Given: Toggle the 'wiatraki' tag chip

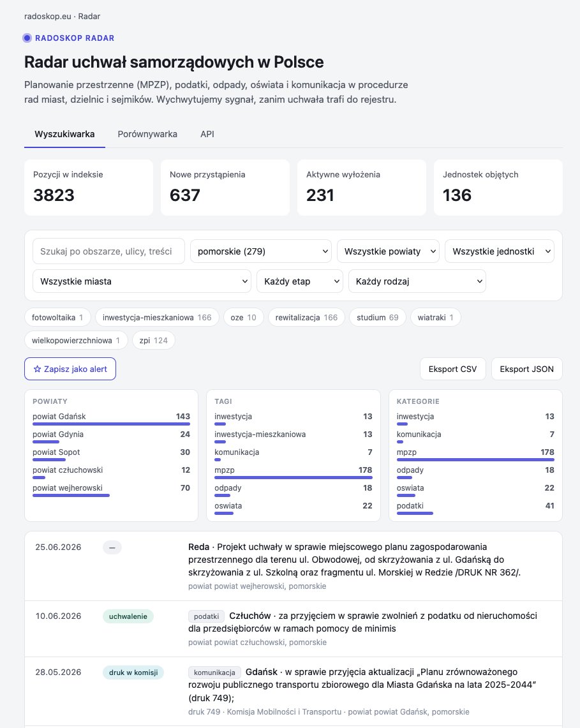Looking at the screenshot, I should coord(436,318).
